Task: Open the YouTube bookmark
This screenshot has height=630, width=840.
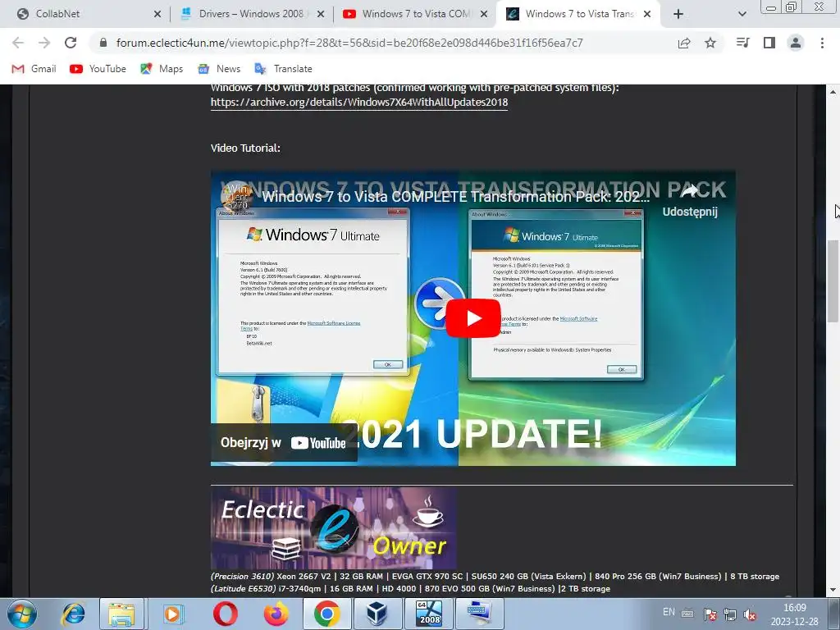Action: click(98, 69)
